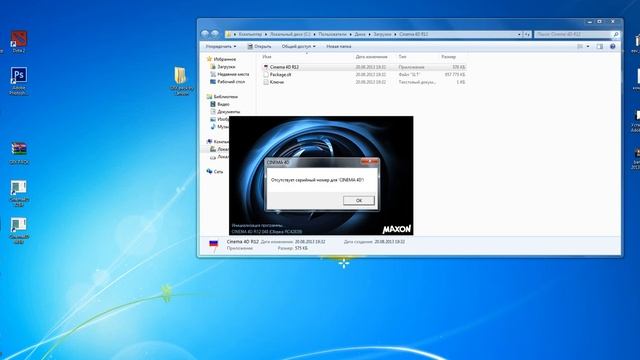Open the Adobe Photoshop desktop shortcut
The width and height of the screenshot is (640, 360).
click(18, 81)
